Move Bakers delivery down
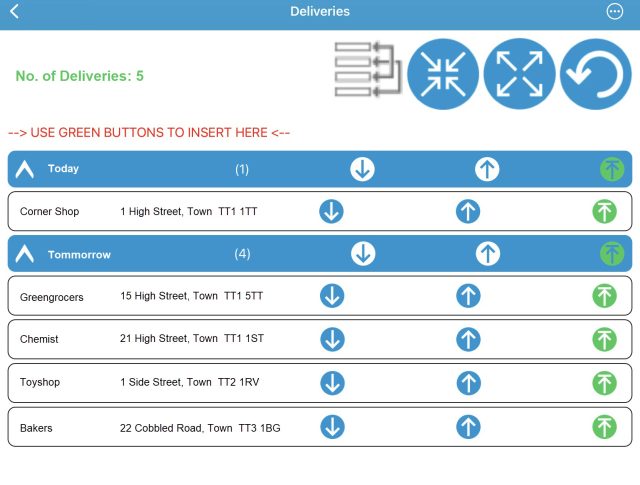Image resolution: width=640 pixels, height=485 pixels. coord(332,427)
